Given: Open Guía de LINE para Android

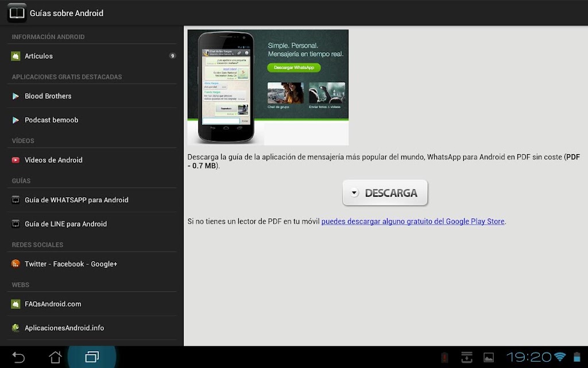Looking at the screenshot, I should 92,224.
